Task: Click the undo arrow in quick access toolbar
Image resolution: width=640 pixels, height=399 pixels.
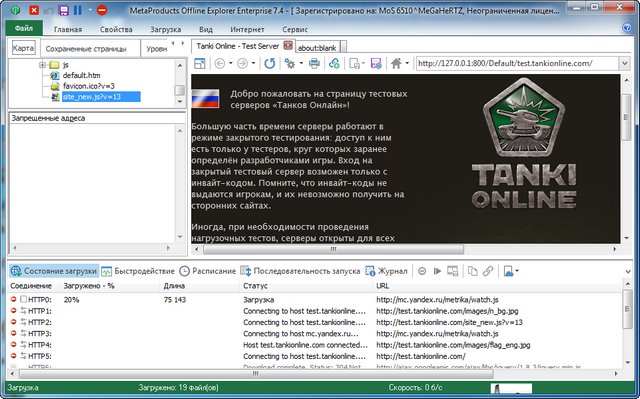Action: 49,10
